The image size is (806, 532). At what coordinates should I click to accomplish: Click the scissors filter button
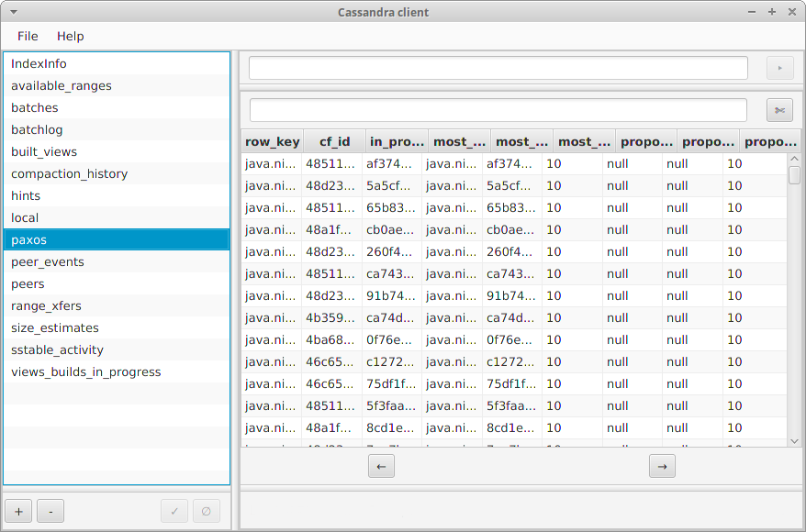point(779,110)
